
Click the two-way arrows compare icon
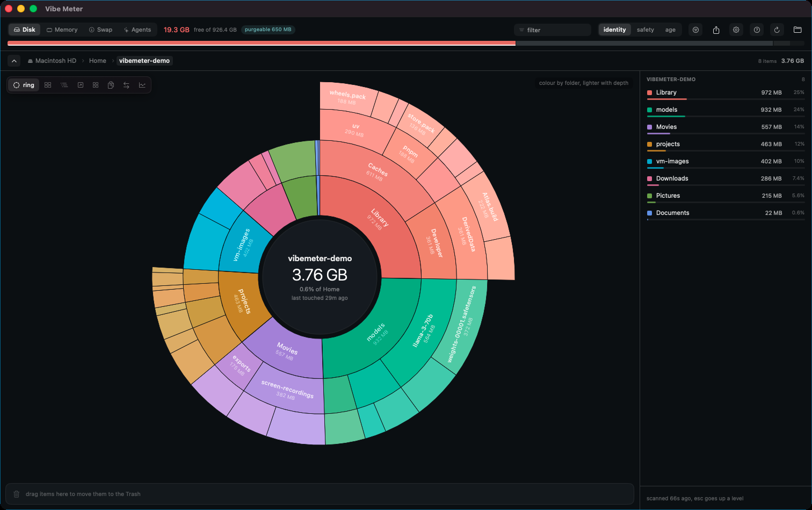[x=126, y=85]
